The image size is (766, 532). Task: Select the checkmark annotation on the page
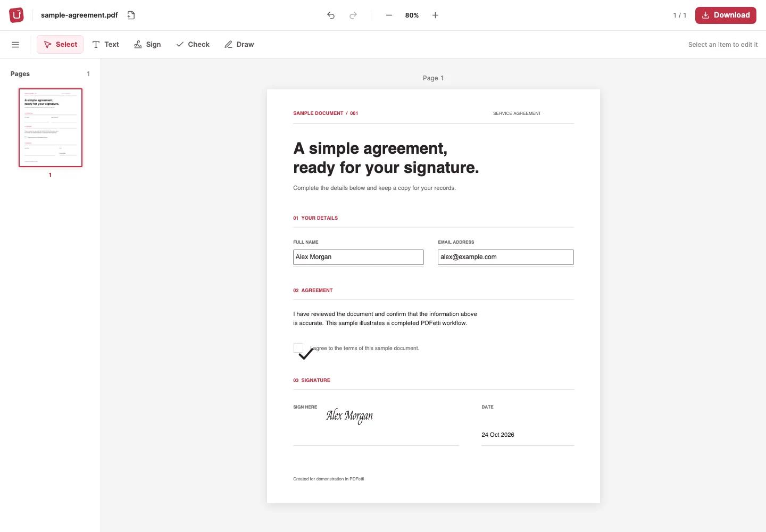pos(306,353)
